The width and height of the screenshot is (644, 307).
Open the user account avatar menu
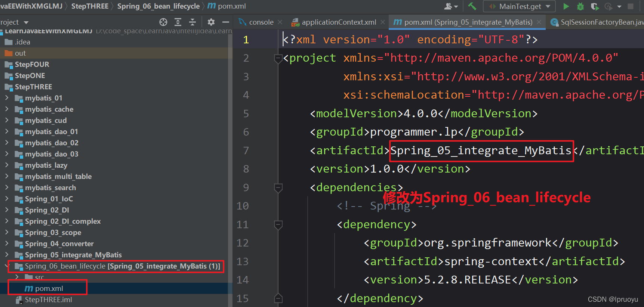(x=451, y=6)
